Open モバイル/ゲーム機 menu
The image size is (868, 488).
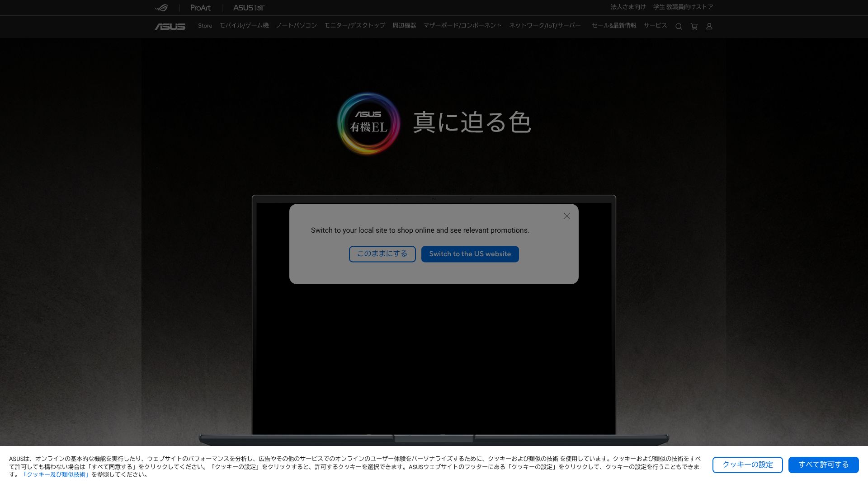click(x=244, y=26)
